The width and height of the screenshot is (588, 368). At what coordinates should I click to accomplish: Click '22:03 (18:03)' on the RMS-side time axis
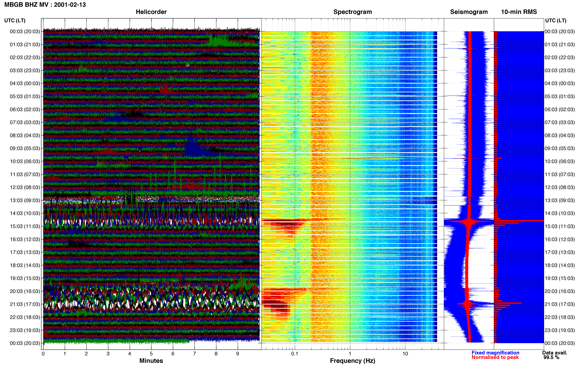[x=560, y=317]
